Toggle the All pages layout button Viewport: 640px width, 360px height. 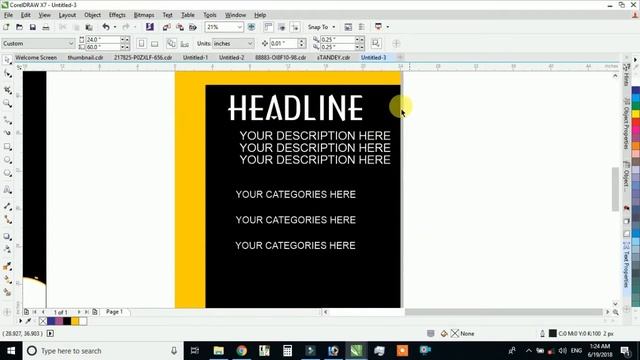click(x=171, y=43)
